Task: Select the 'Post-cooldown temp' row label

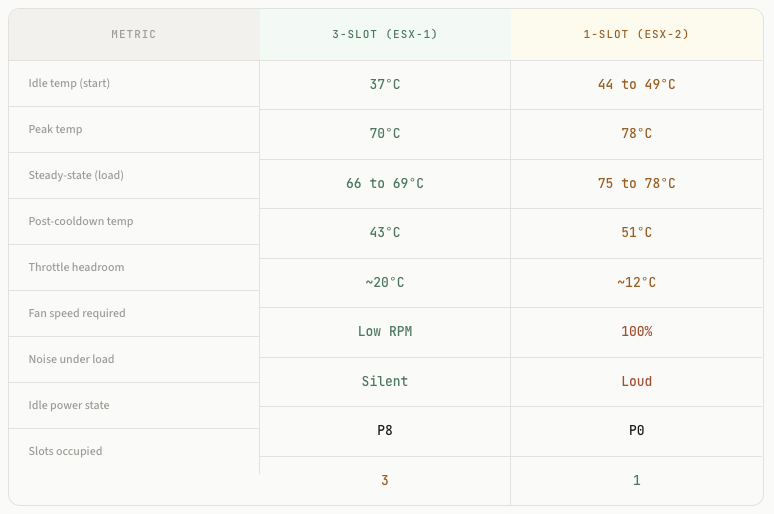Action: coord(81,221)
